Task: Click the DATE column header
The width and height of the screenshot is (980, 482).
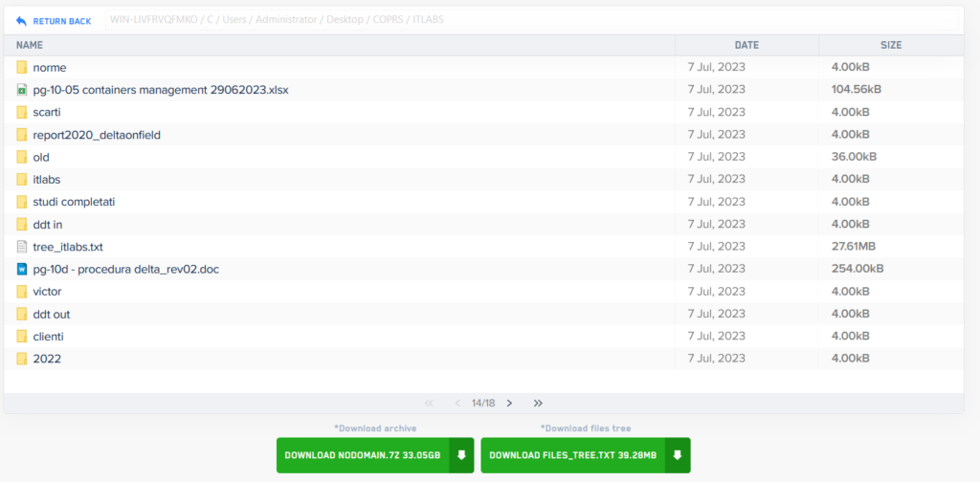Action: pyautogui.click(x=746, y=45)
